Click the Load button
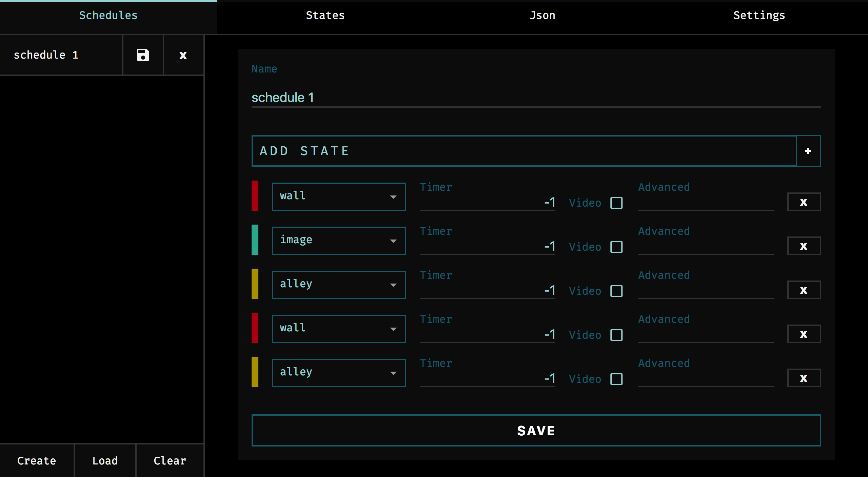 point(105,461)
